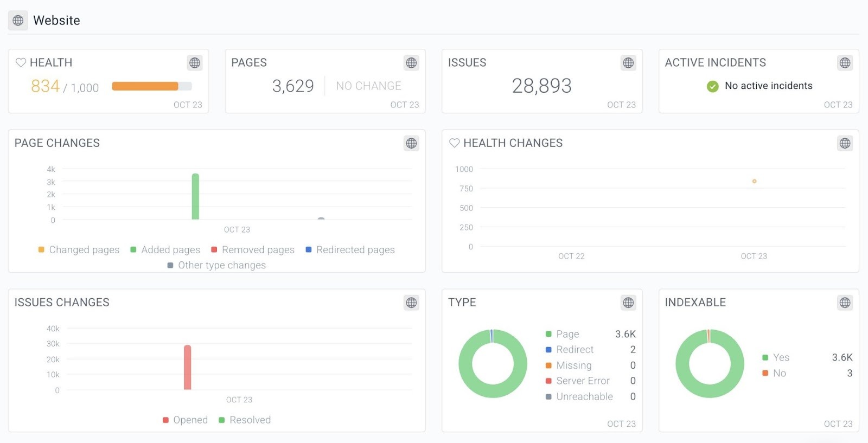Click the orange health score progress bar
868x443 pixels.
point(145,86)
